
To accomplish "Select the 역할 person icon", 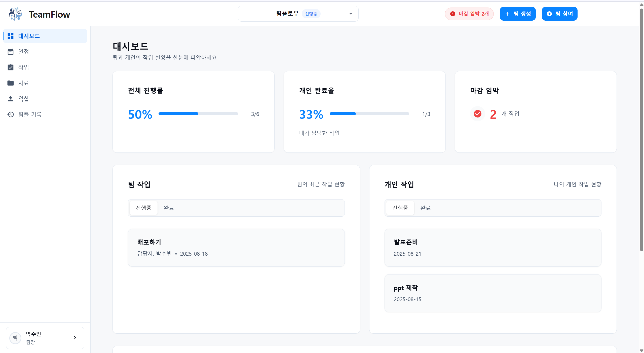I will 11,99.
